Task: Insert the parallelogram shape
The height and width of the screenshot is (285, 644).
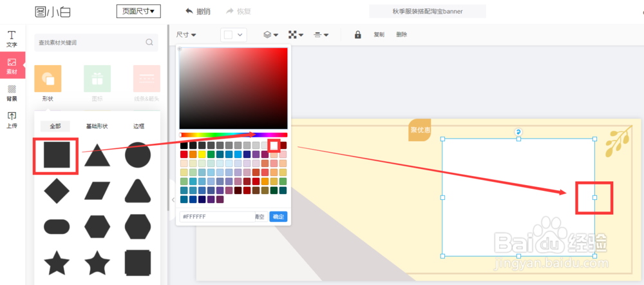Action: coord(97,191)
